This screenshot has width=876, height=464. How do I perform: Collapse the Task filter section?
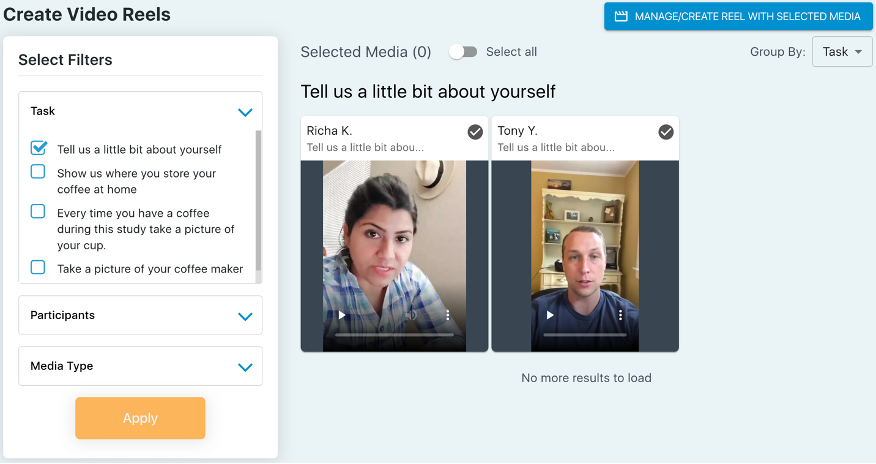[245, 112]
